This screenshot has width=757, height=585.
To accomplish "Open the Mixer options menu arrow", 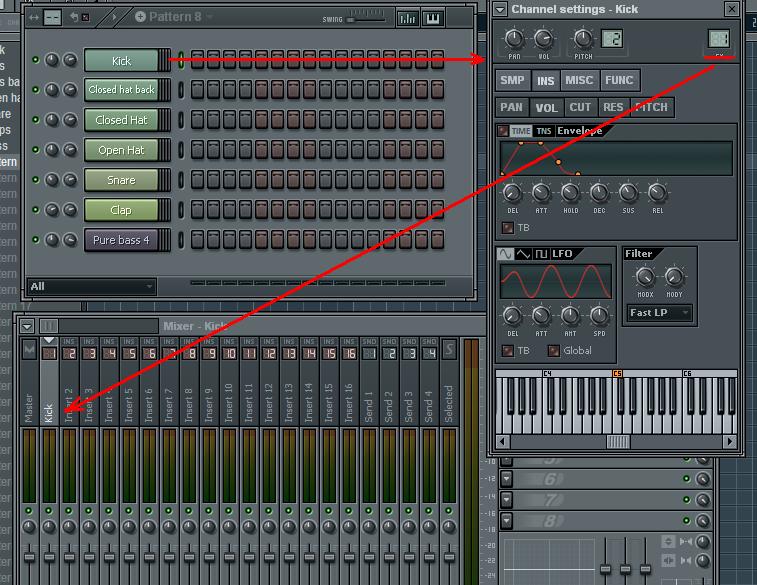I will pos(27,327).
